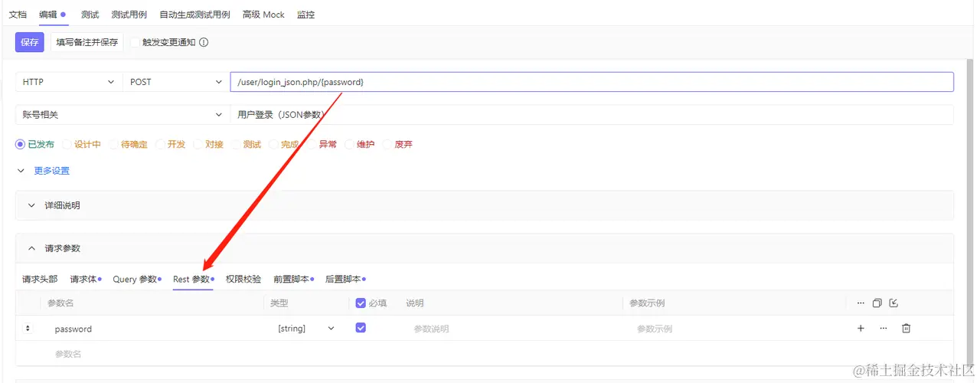Open the 监控 tab
980x383 pixels.
[305, 15]
